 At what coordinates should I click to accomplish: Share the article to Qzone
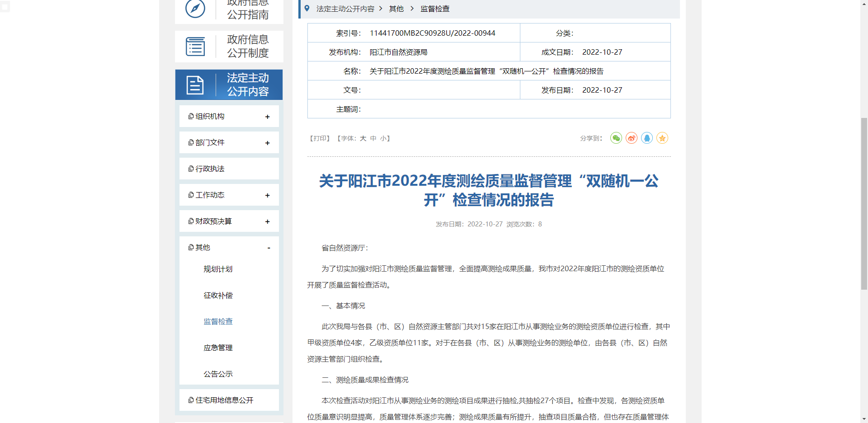(x=662, y=138)
